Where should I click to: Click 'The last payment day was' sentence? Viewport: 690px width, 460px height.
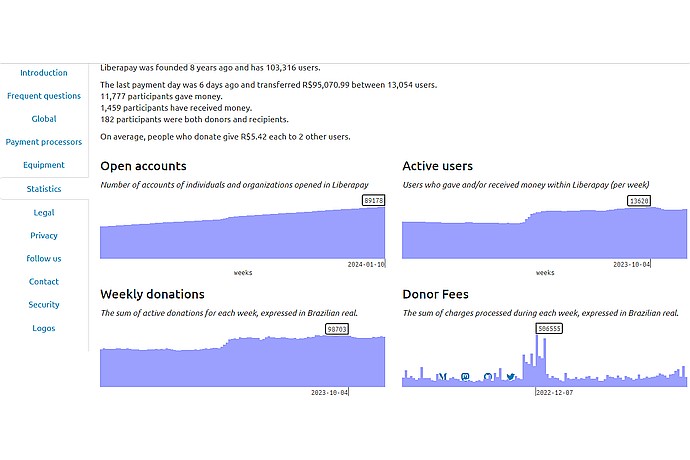click(x=268, y=85)
